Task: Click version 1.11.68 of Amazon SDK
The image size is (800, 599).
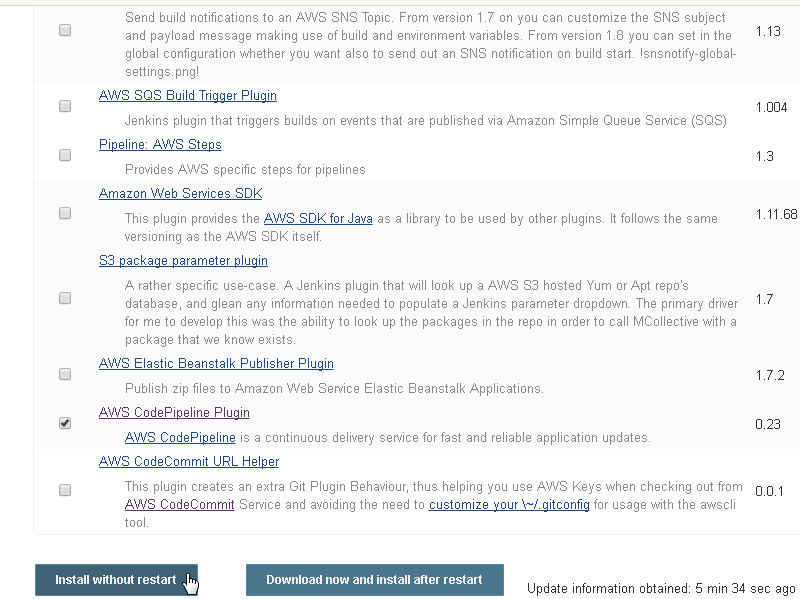Action: point(776,214)
